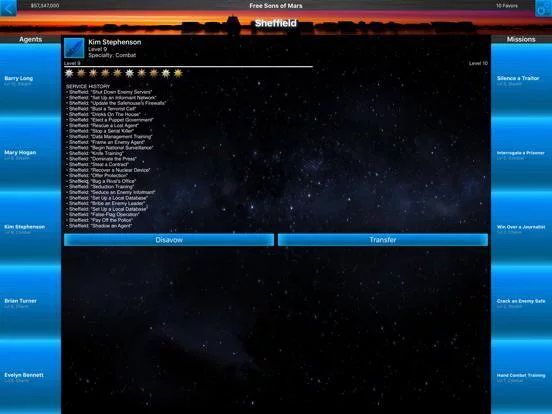Click history entry "Set Up an Informant Network"
Image resolution: width=552 pixels, height=414 pixels.
tap(111, 98)
